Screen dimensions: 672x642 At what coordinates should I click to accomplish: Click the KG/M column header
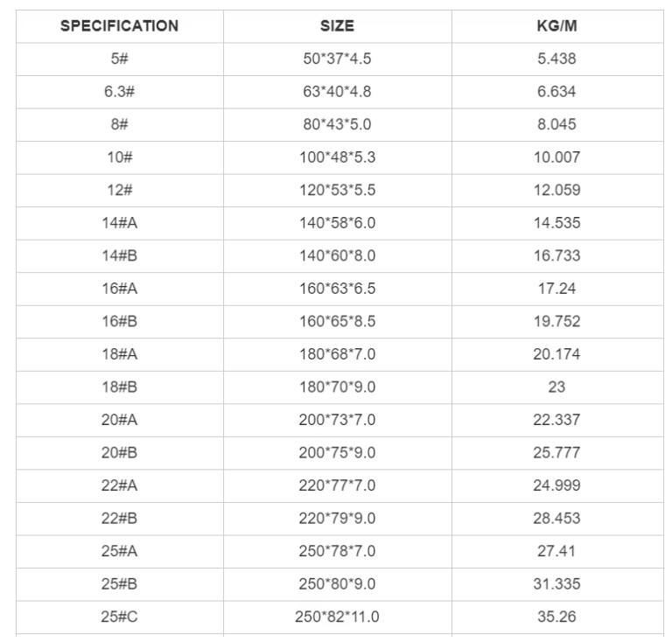tap(556, 26)
